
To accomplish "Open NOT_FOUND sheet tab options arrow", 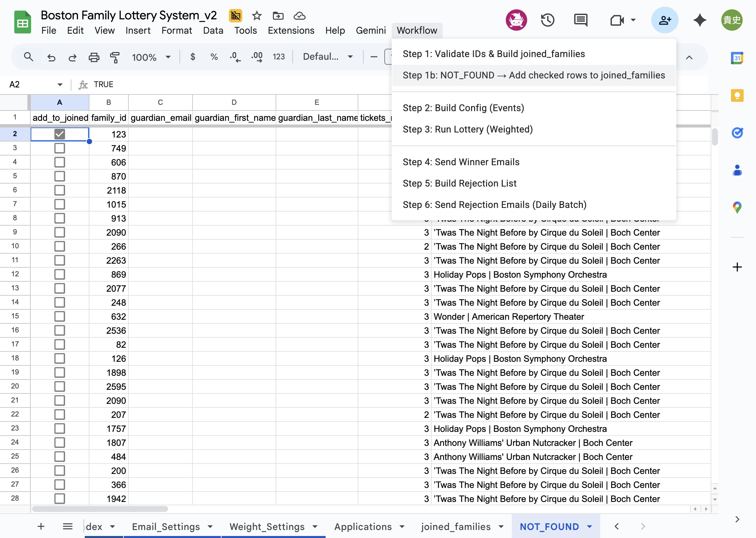I will click(x=590, y=527).
